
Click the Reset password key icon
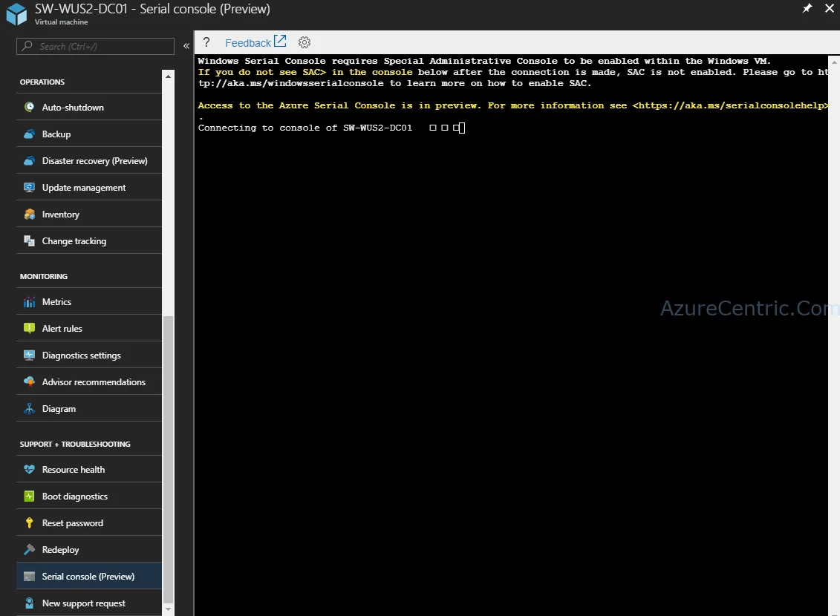(x=30, y=523)
